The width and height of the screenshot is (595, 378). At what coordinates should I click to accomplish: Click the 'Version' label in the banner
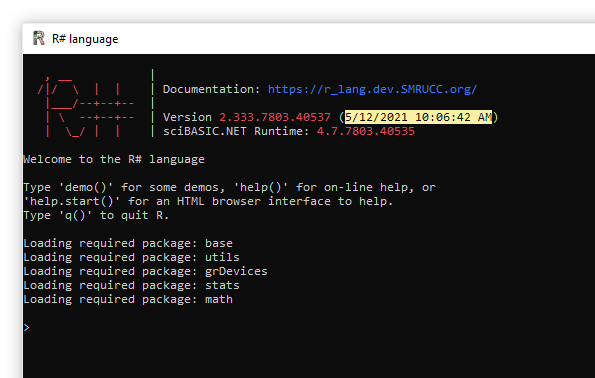(187, 117)
